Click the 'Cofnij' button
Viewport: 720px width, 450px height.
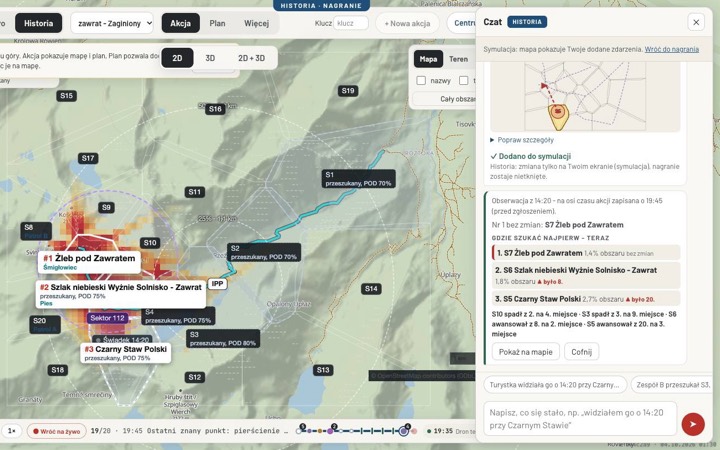coord(581,352)
